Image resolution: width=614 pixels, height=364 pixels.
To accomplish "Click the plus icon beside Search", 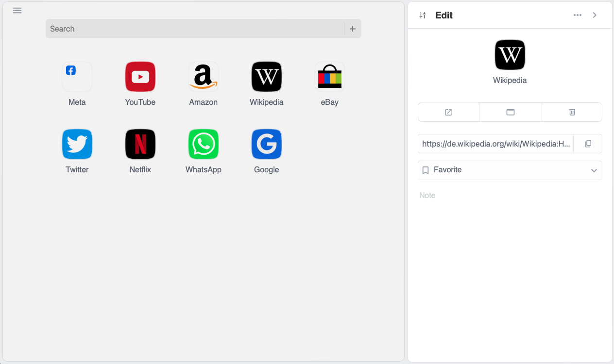I will 353,29.
